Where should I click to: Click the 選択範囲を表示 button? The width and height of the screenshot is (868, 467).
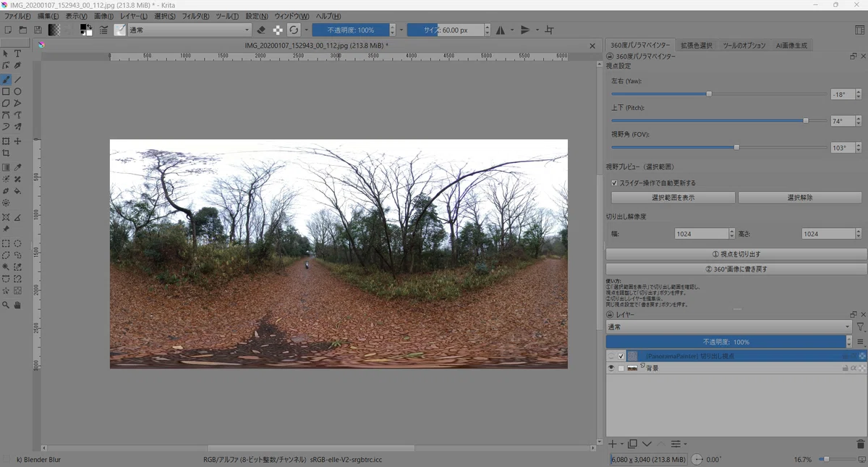point(673,198)
